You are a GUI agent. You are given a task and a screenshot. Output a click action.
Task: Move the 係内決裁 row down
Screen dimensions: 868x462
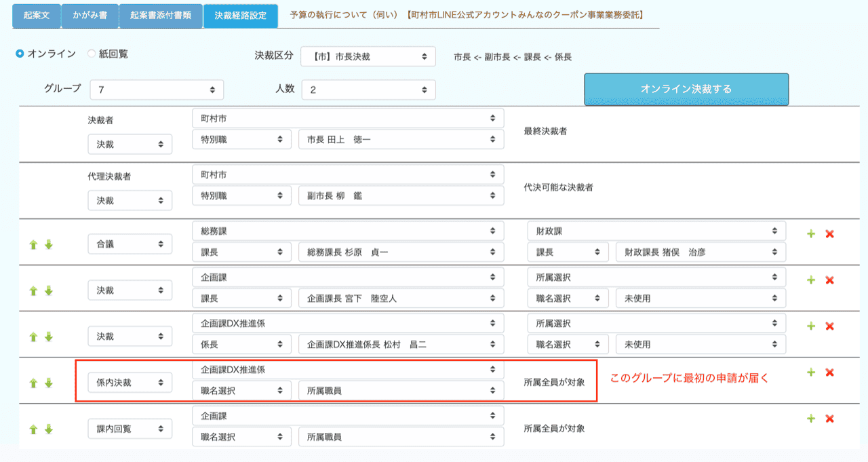pos(48,383)
